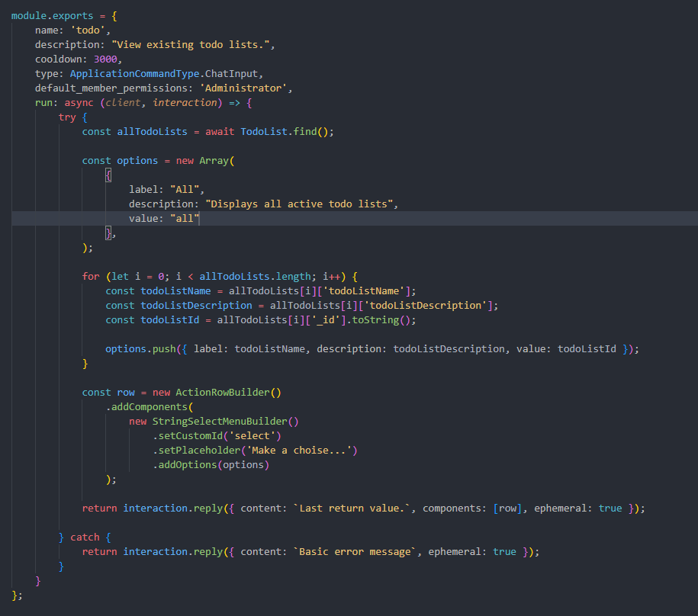Click the for keyword of the loop
The width and height of the screenshot is (698, 616).
pyautogui.click(x=90, y=277)
